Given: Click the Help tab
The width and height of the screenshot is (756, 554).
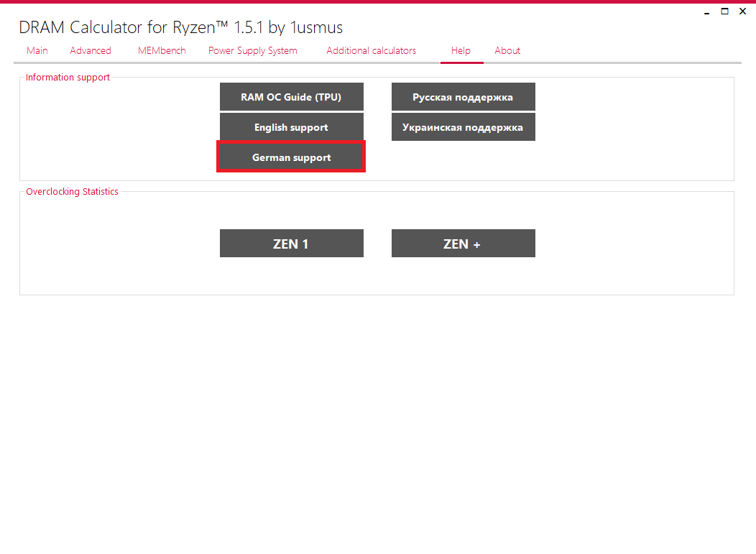Looking at the screenshot, I should (461, 50).
